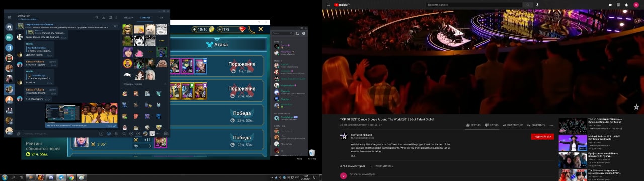Toggle Telegram right side panel icon
This screenshot has width=644, height=181.
110,17
